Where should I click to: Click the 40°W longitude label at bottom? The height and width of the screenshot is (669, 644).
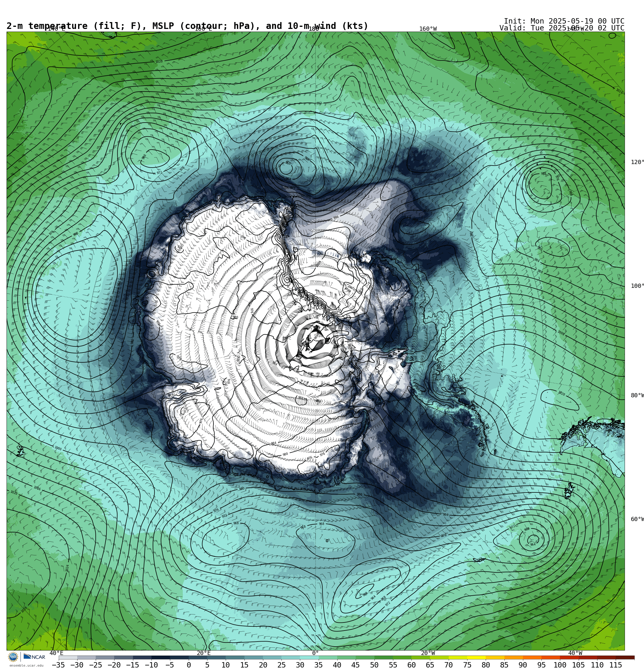pos(575,653)
